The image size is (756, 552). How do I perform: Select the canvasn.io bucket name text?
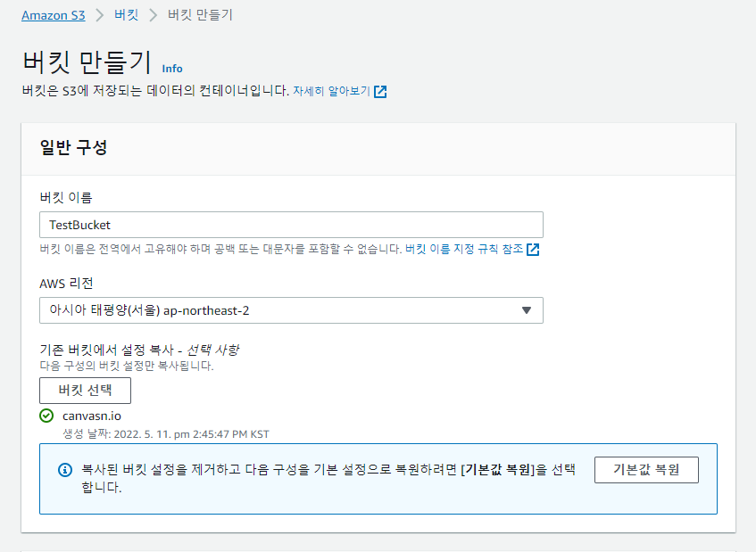92,416
